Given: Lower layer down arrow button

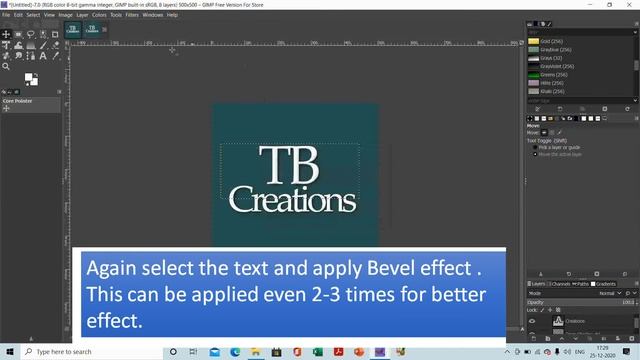Looking at the screenshot, I should tap(576, 338).
